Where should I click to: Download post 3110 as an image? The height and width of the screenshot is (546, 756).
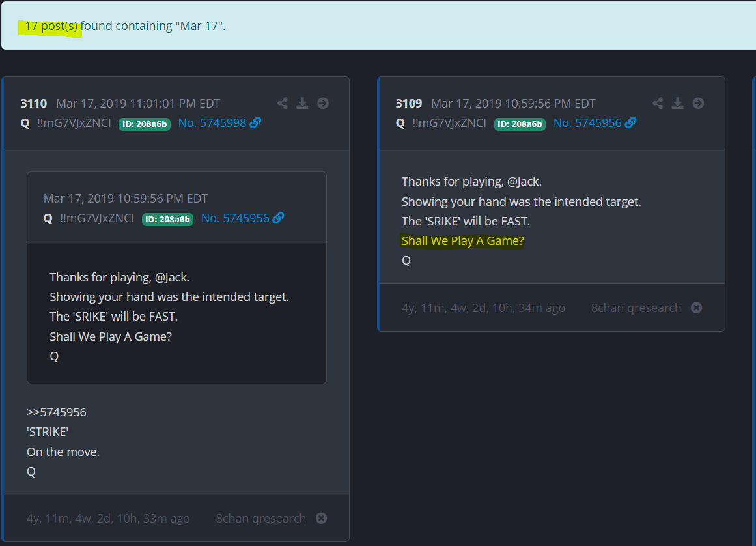[302, 103]
